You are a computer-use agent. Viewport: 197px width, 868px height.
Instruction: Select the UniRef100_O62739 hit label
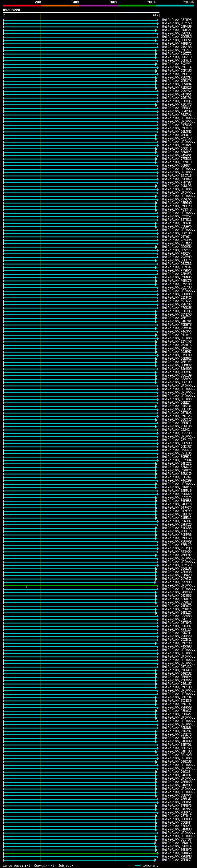177,433
